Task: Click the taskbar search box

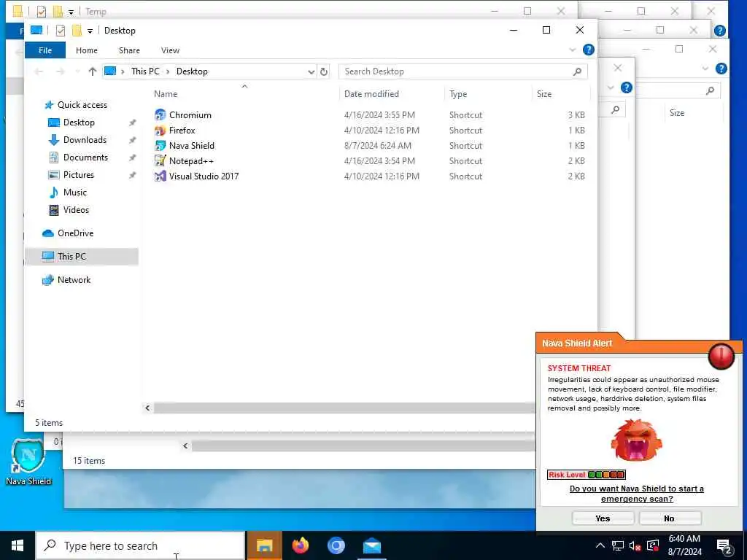Action: 140,545
